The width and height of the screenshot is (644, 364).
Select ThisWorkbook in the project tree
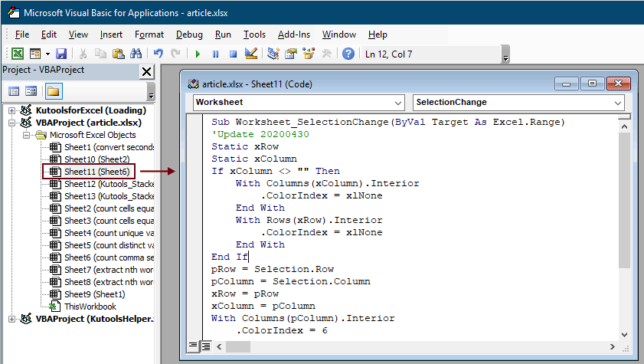[x=90, y=307]
